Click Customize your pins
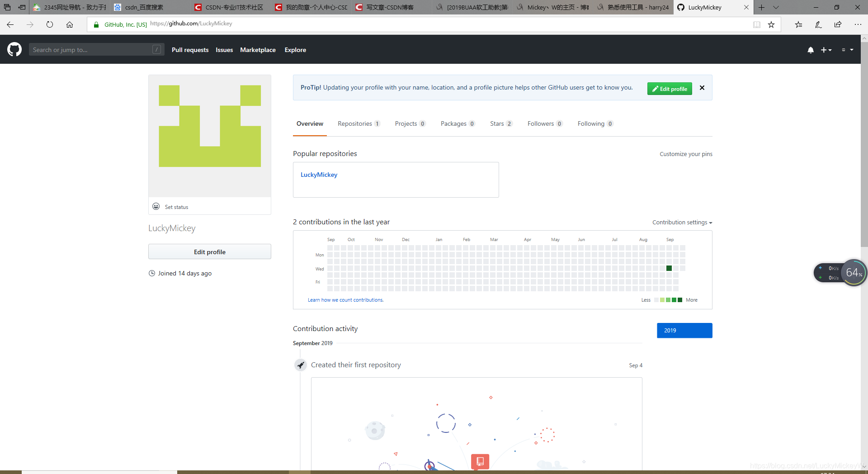The image size is (868, 474). point(686,154)
